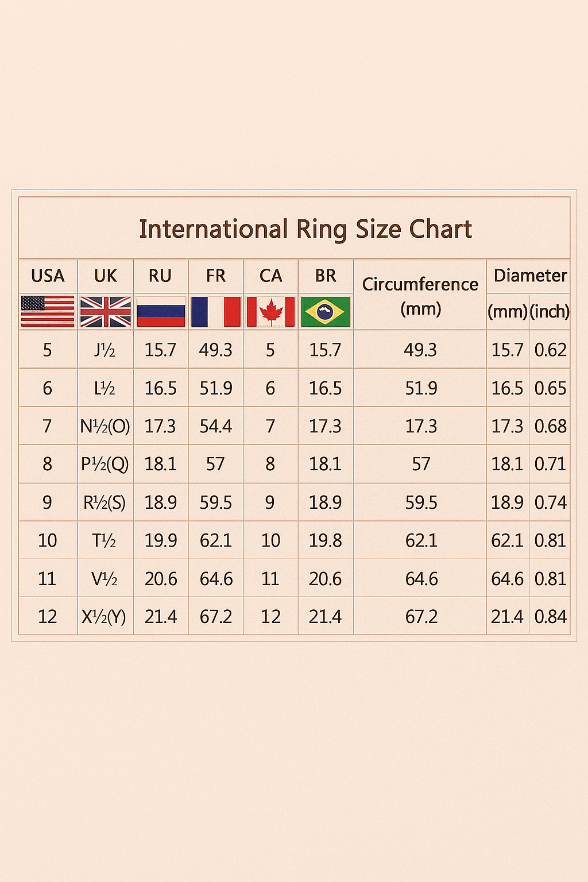588x882 pixels.
Task: Click the French flag icon
Action: pyautogui.click(x=216, y=311)
